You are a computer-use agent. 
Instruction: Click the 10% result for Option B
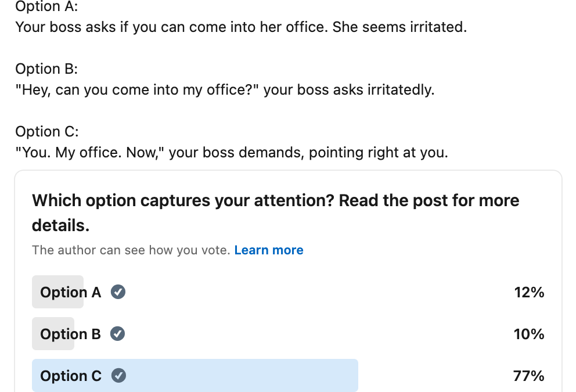(530, 335)
